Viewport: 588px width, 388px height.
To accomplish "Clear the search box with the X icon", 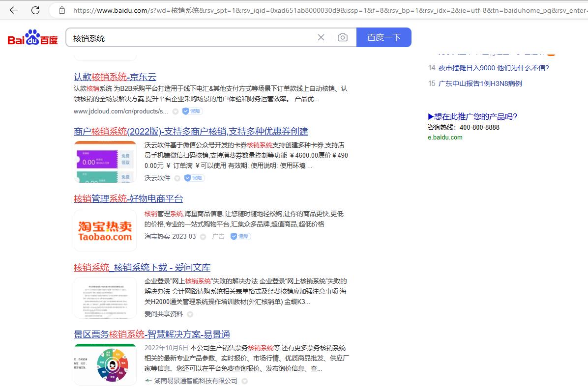I will [321, 37].
